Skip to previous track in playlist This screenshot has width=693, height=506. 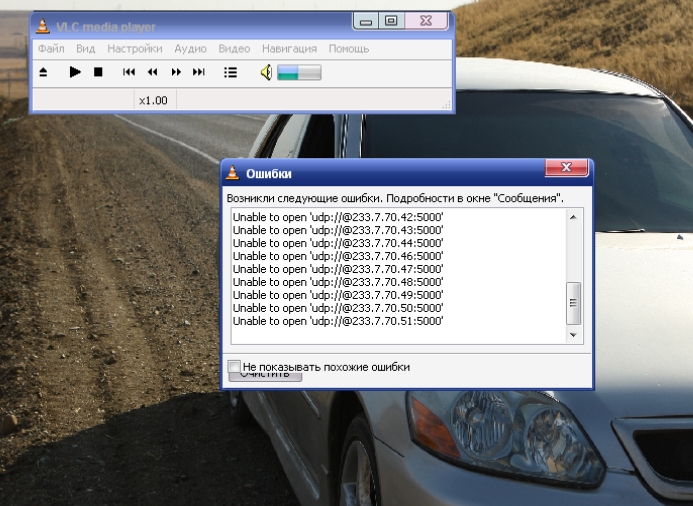tap(128, 72)
